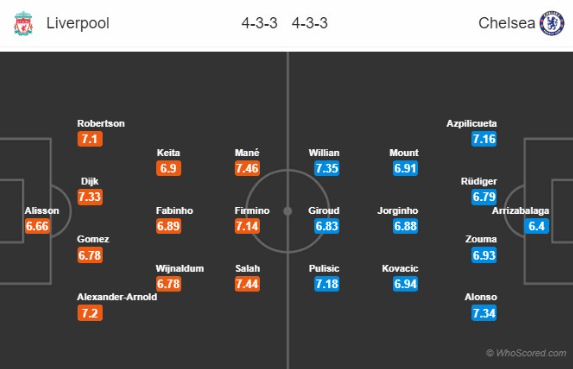Select Jorginho's 6.88 rating badge
This screenshot has height=369, width=573.
point(405,226)
